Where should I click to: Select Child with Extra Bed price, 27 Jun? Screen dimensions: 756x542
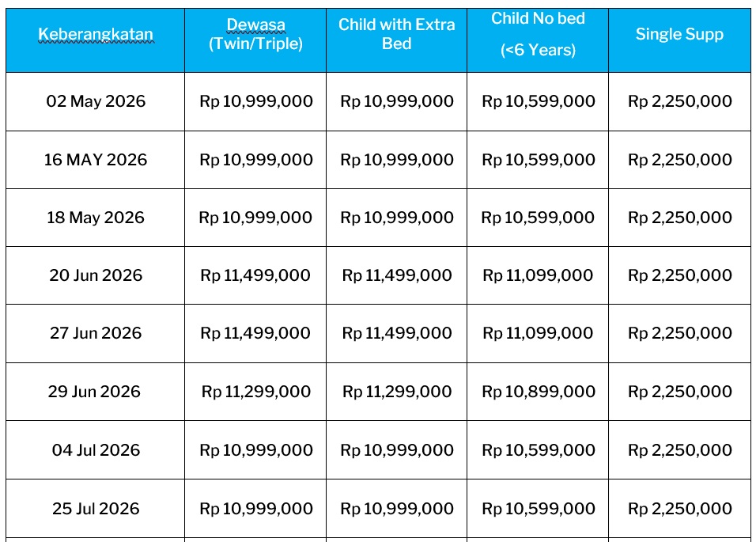click(396, 333)
